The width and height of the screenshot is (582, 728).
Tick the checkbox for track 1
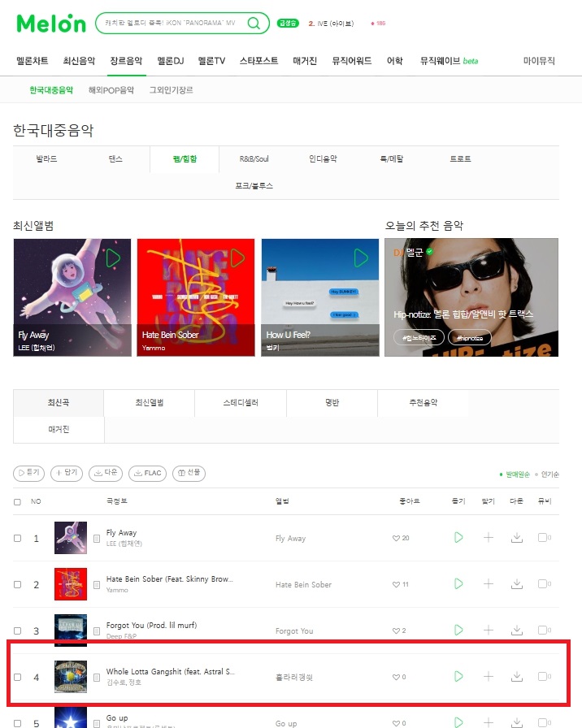(18, 538)
